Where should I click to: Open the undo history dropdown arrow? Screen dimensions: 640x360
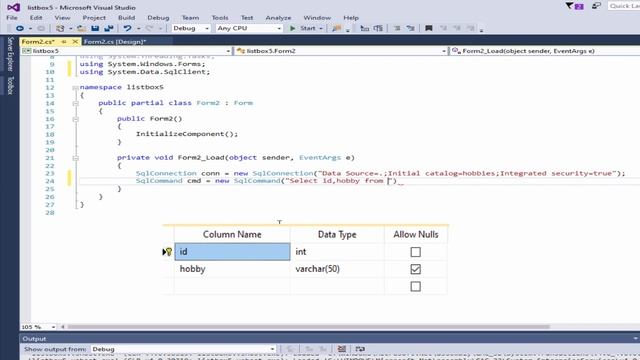pos(138,28)
